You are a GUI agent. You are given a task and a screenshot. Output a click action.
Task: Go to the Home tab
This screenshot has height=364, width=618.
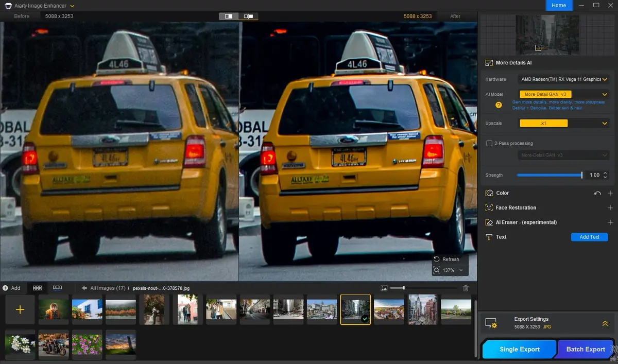tap(559, 5)
